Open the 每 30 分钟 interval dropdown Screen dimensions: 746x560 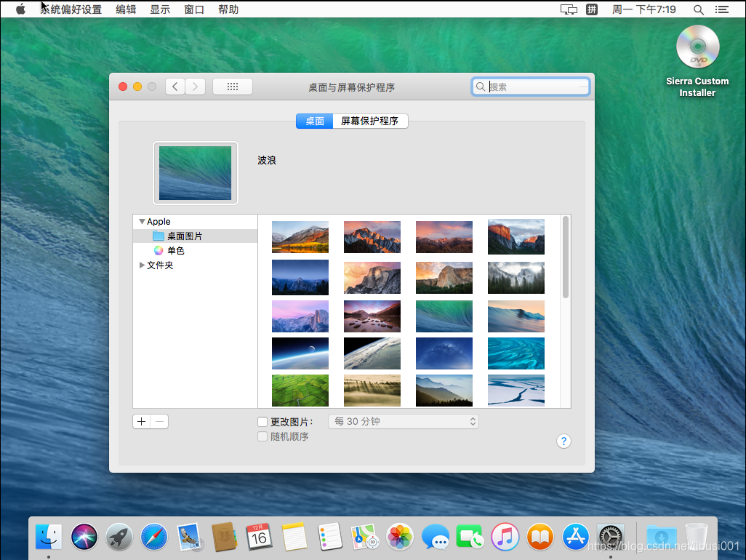[x=404, y=422]
